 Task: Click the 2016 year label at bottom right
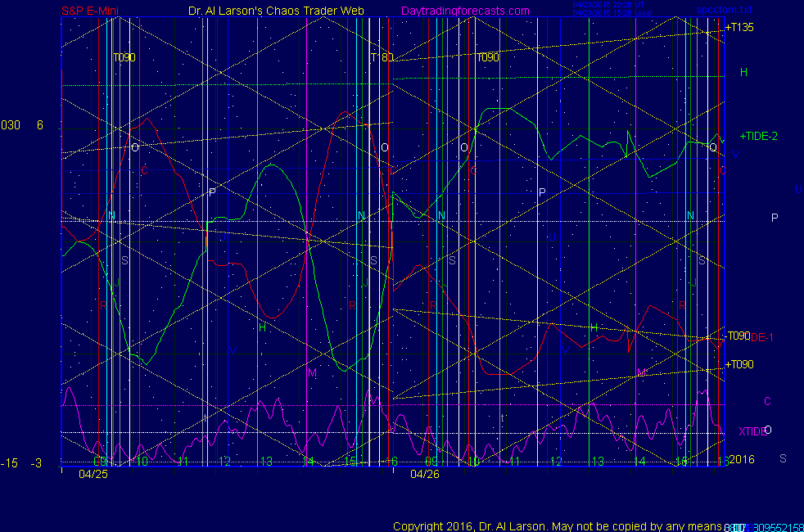point(742,459)
